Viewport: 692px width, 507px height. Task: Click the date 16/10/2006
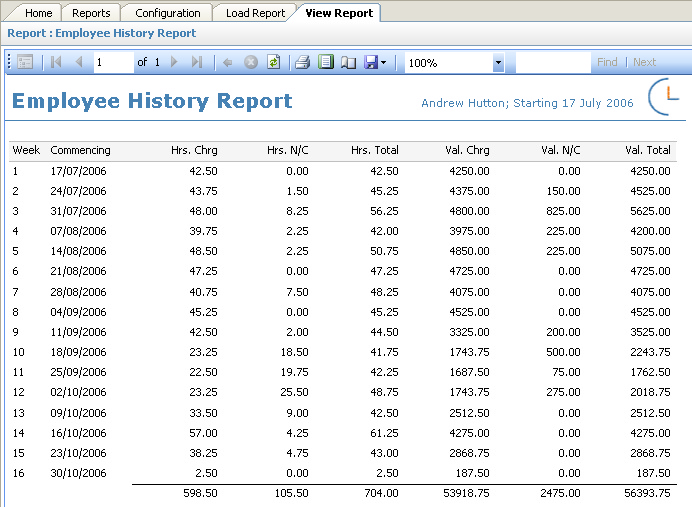point(78,433)
